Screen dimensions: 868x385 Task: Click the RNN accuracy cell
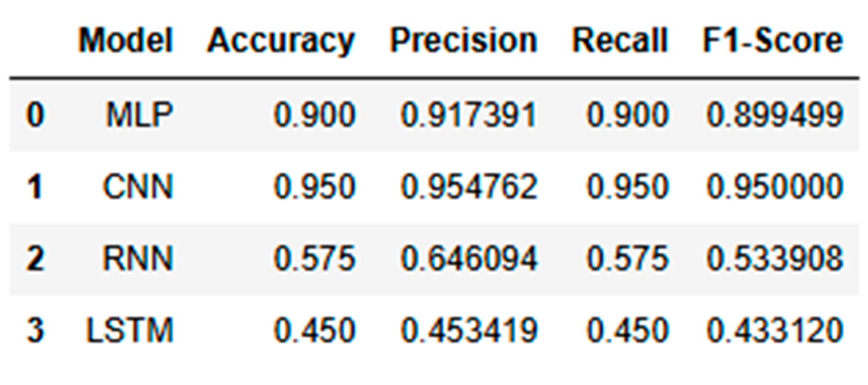tap(315, 259)
